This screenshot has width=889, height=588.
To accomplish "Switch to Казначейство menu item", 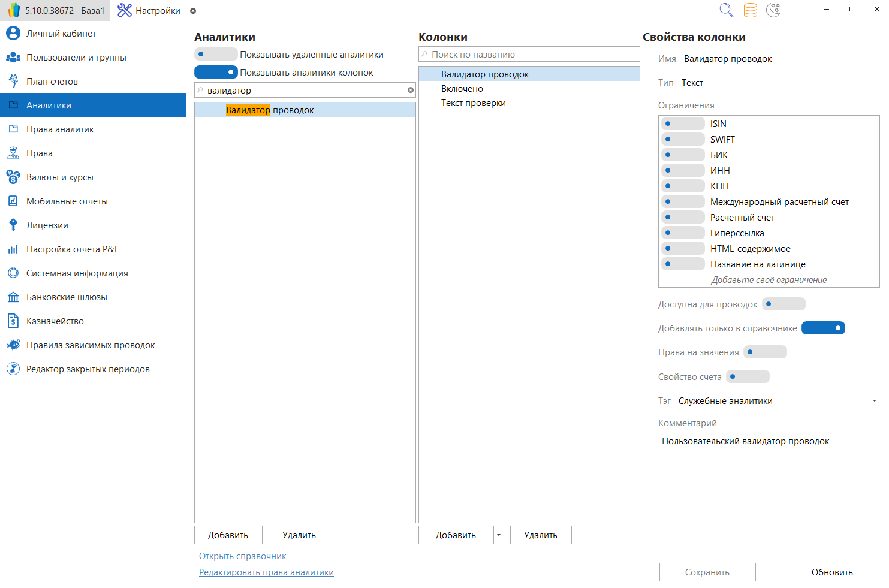I will coord(55,321).
